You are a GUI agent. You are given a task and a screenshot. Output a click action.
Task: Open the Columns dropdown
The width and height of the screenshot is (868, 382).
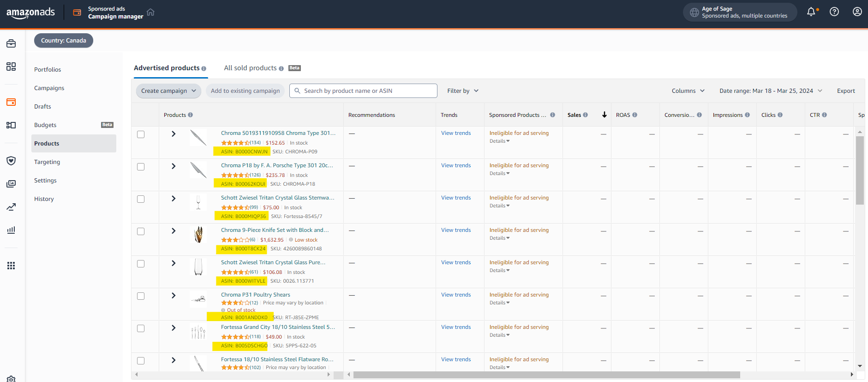coord(688,91)
